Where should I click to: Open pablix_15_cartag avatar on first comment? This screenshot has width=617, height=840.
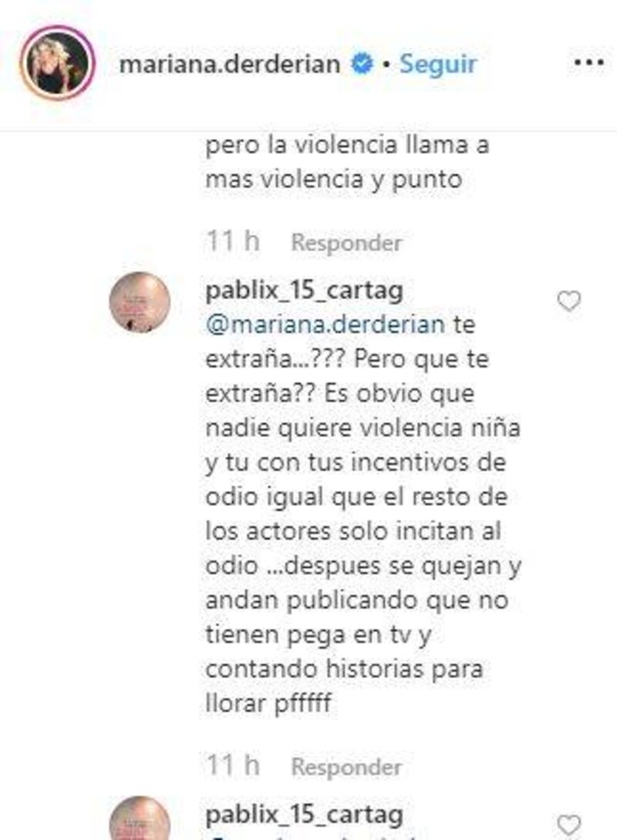point(140,302)
